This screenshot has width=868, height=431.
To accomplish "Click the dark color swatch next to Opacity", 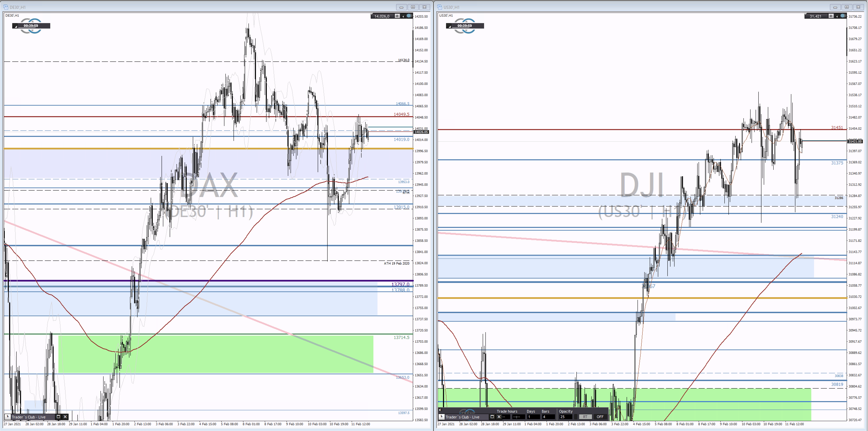I will [x=576, y=417].
